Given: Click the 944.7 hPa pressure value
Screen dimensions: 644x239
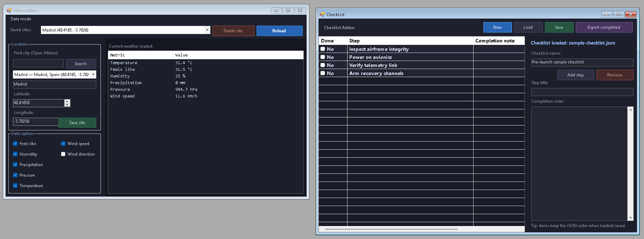Looking at the screenshot, I should coord(186,89).
